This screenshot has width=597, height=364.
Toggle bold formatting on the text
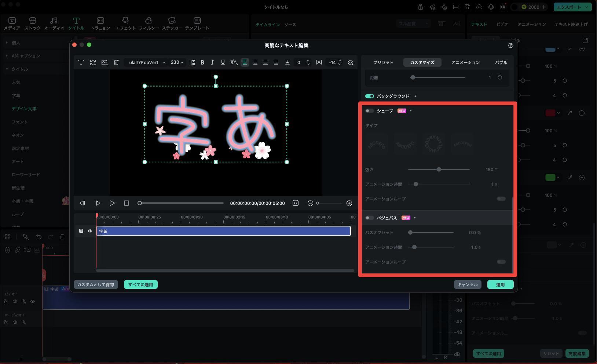pos(202,62)
